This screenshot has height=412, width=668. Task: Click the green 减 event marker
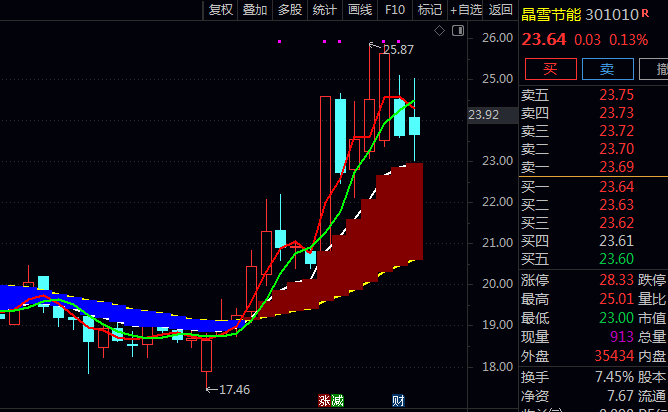click(x=337, y=401)
